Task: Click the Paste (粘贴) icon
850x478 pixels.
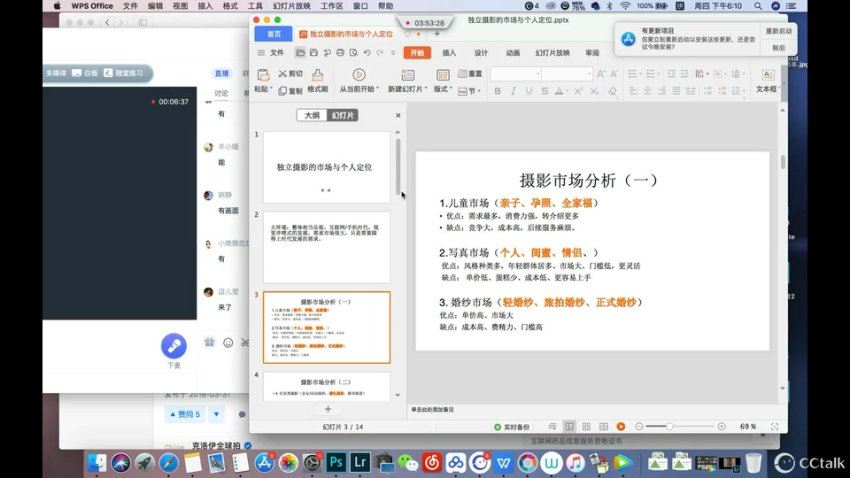Action: click(263, 75)
